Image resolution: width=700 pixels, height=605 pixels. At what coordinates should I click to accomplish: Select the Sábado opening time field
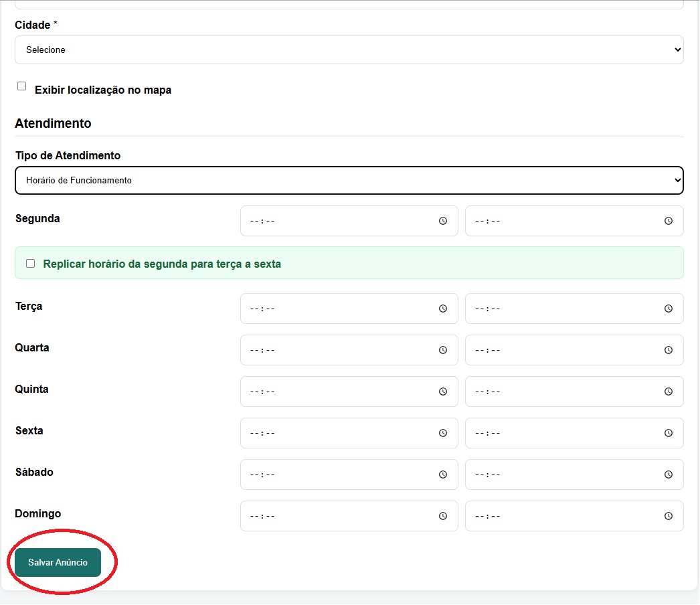[x=349, y=474]
